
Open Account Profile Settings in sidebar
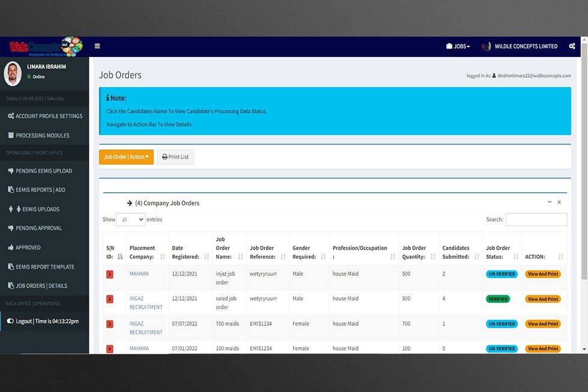tap(45, 116)
